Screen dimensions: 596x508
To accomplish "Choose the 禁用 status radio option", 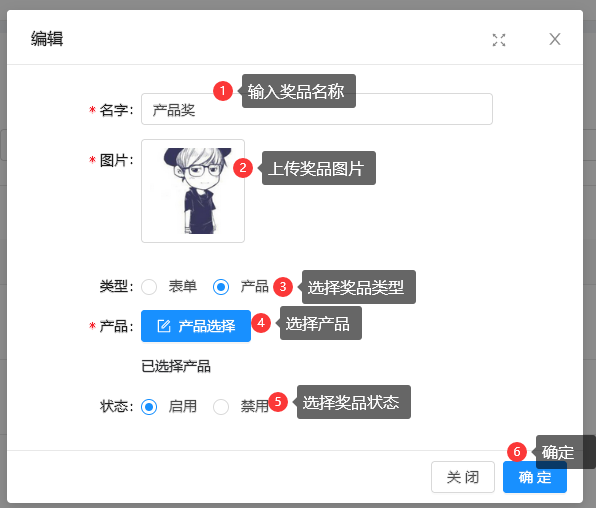I will [x=221, y=407].
